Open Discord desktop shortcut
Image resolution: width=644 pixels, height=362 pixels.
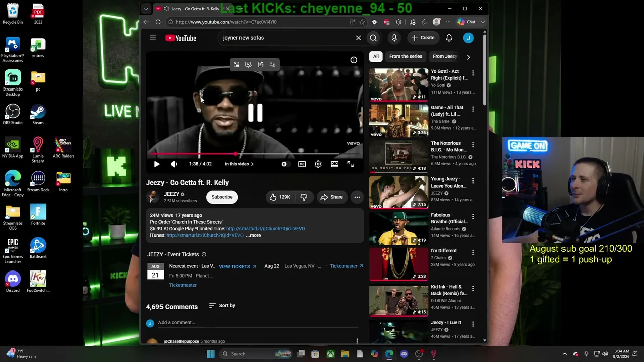click(13, 282)
